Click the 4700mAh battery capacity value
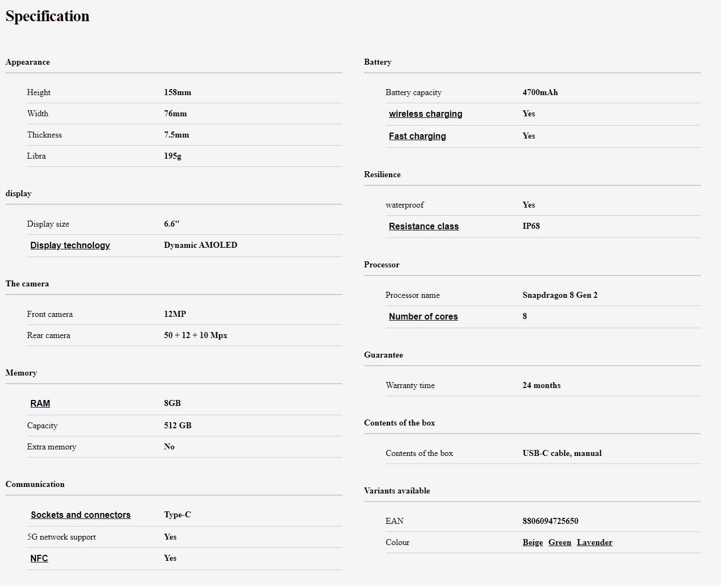The height and width of the screenshot is (588, 721). 540,92
